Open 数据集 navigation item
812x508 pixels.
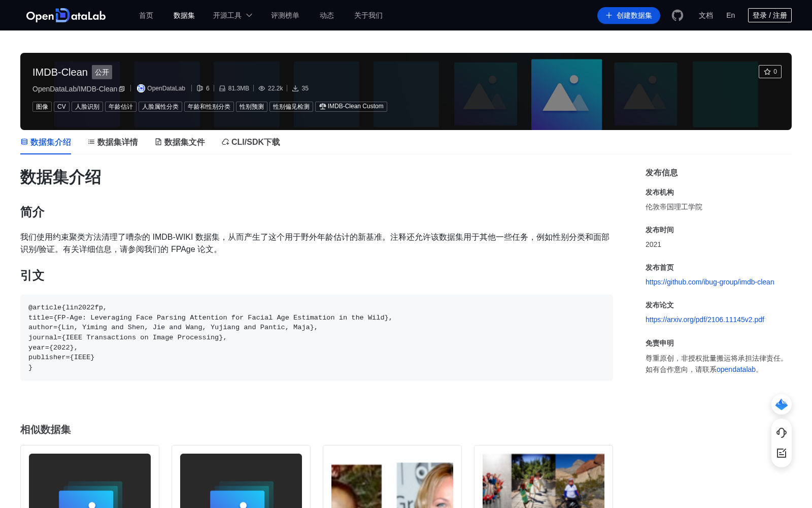click(x=184, y=15)
